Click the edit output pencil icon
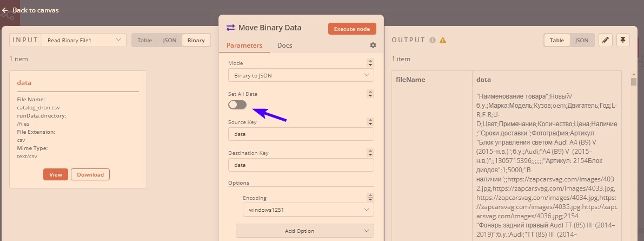This screenshot has height=241, width=644. [606, 40]
